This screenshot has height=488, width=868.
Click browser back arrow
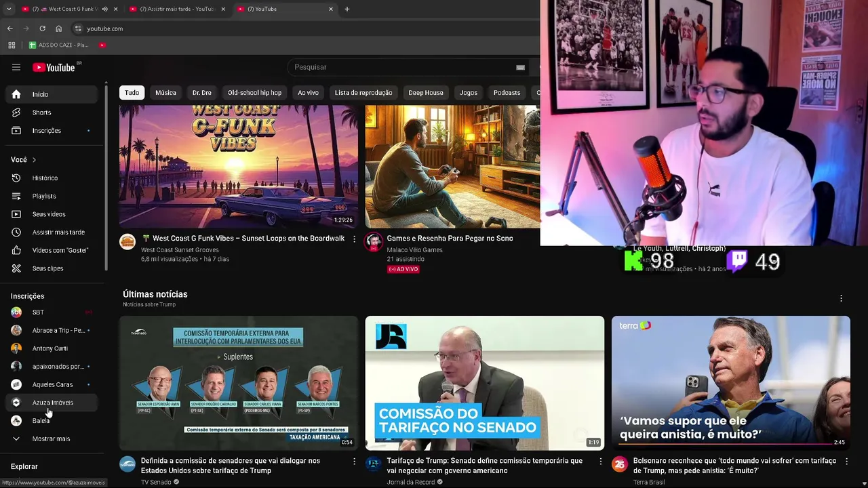tap(10, 28)
